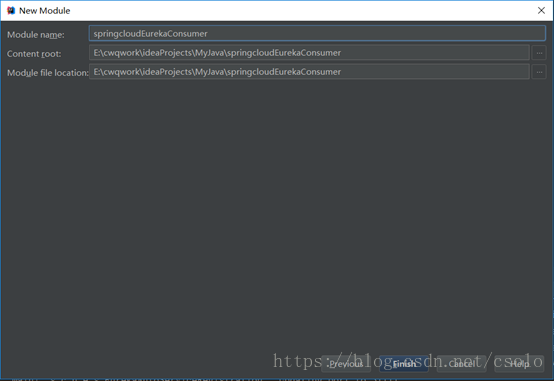Open Help for New Module
Screen dimensions: 554x381
pyautogui.click(x=519, y=364)
